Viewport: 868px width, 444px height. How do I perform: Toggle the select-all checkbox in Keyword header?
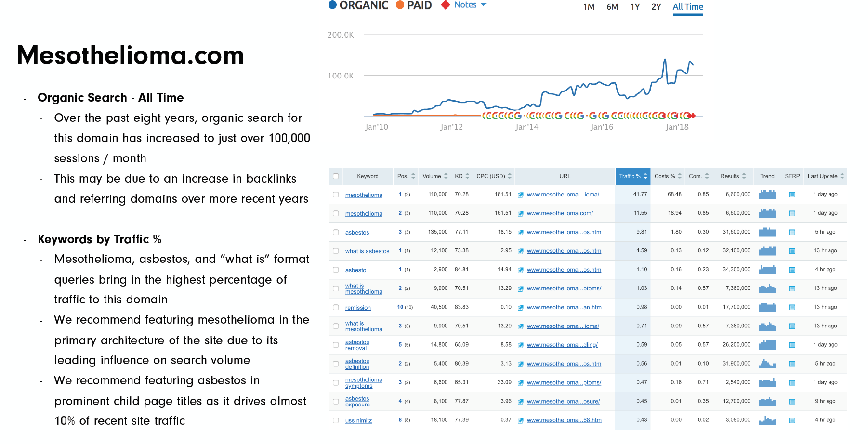click(x=336, y=176)
